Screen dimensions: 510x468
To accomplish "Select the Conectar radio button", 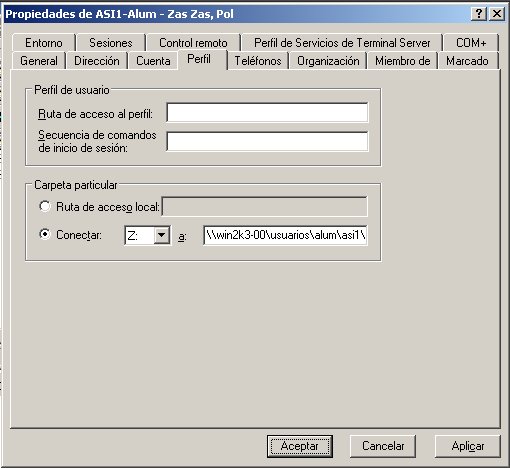I will [45, 234].
